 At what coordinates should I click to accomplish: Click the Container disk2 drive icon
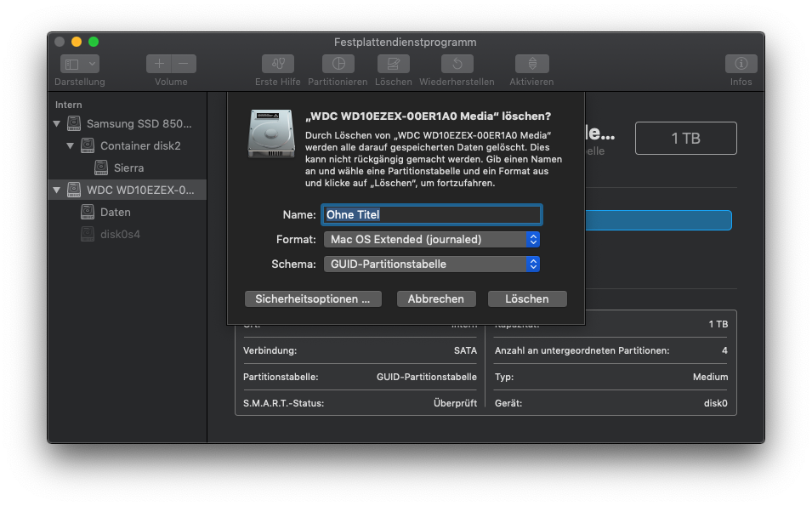pyautogui.click(x=88, y=145)
